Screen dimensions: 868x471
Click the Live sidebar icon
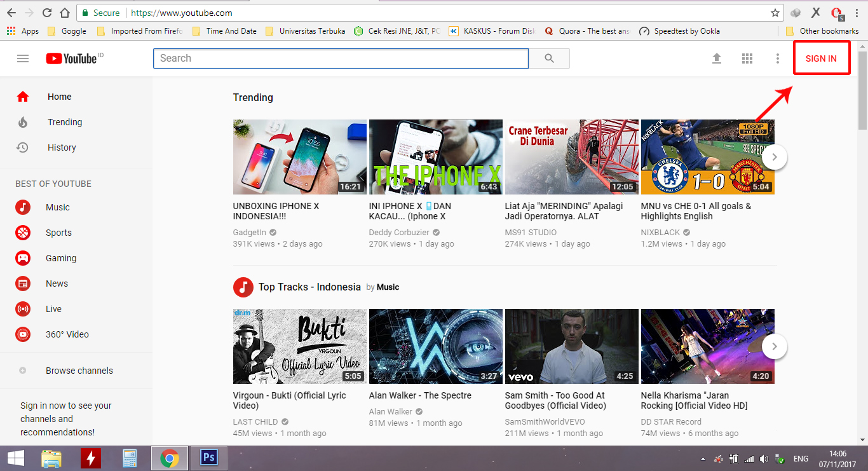click(x=23, y=309)
